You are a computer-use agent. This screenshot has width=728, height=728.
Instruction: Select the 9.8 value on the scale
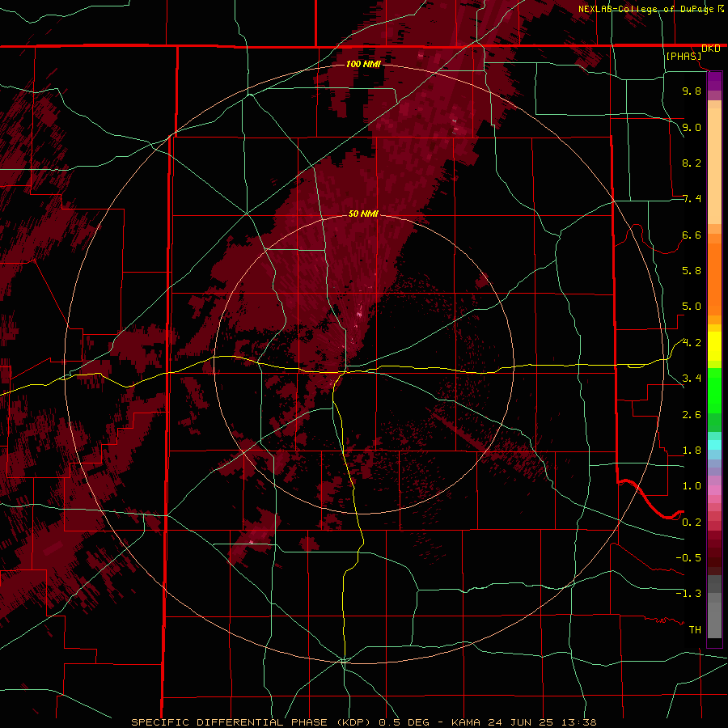692,91
